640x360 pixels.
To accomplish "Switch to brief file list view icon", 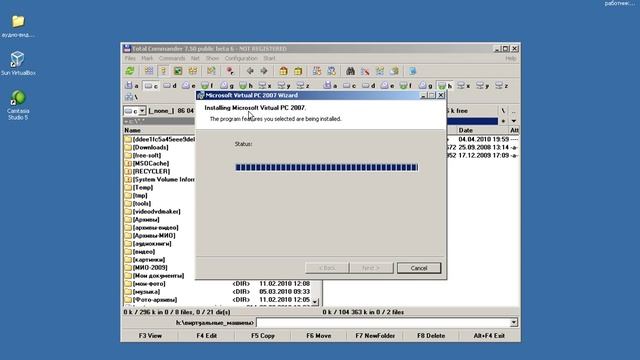I will (x=149, y=71).
